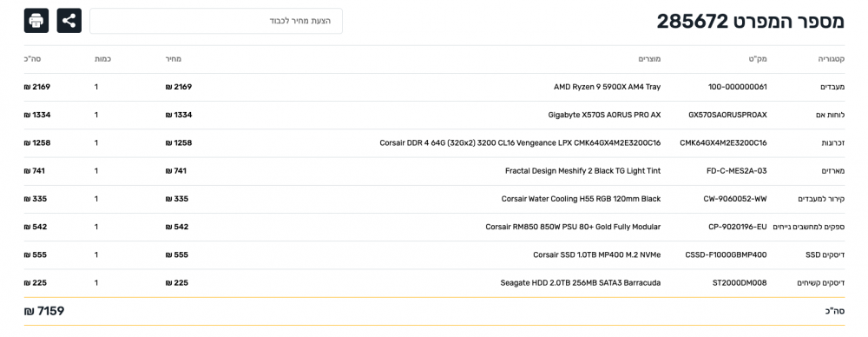
Task: Click the 'דיסקים קשיחים' category cell
Action: (x=820, y=282)
